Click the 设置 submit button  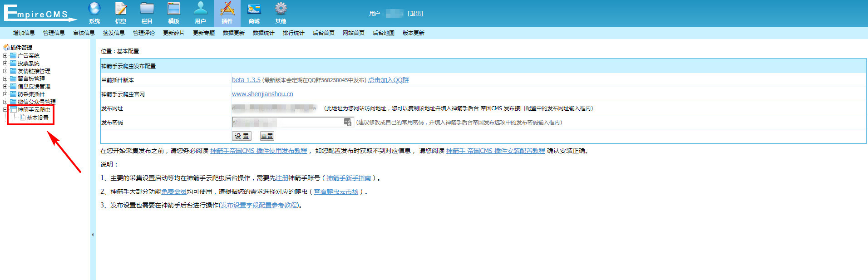[242, 136]
